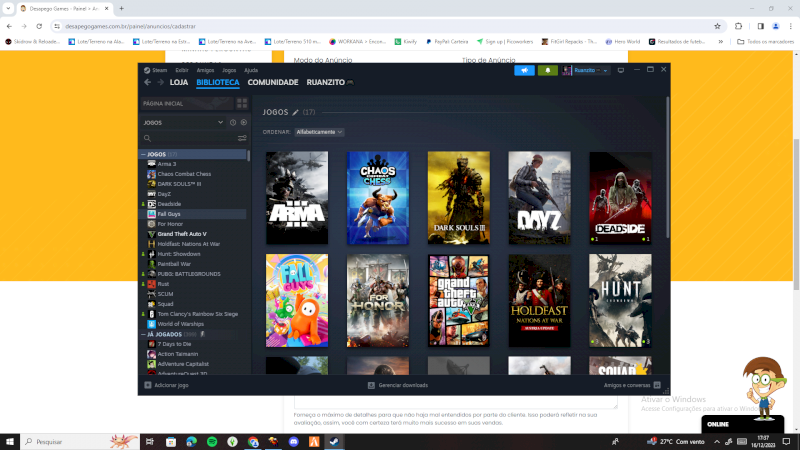Open the LOJA tab

pos(179,82)
